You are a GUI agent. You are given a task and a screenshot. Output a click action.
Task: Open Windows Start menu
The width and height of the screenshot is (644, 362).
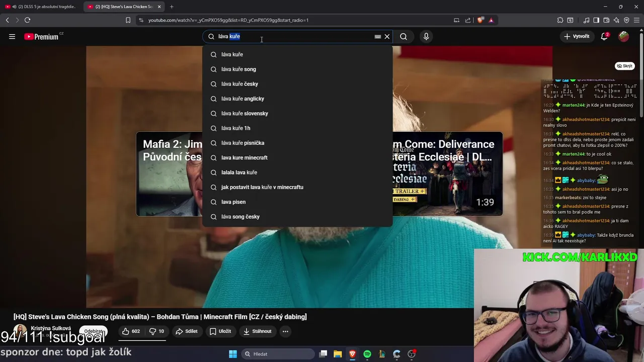[x=233, y=354]
